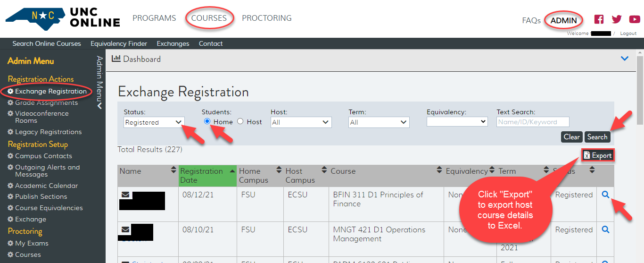Open the Facebook social icon
Image resolution: width=644 pixels, height=263 pixels.
coord(599,19)
